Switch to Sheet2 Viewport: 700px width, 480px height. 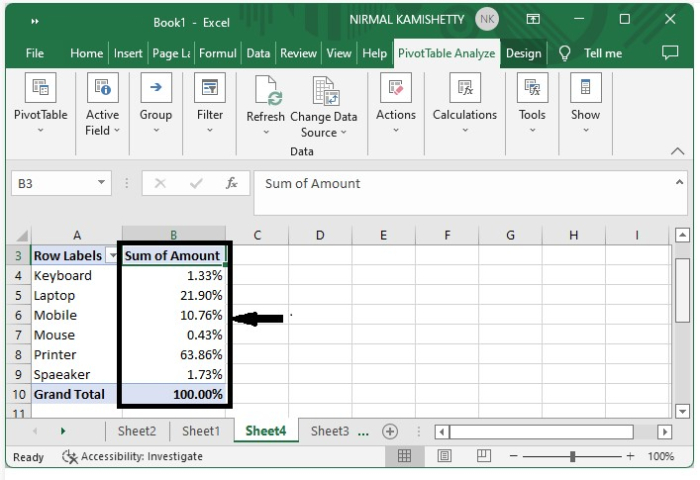pyautogui.click(x=137, y=431)
